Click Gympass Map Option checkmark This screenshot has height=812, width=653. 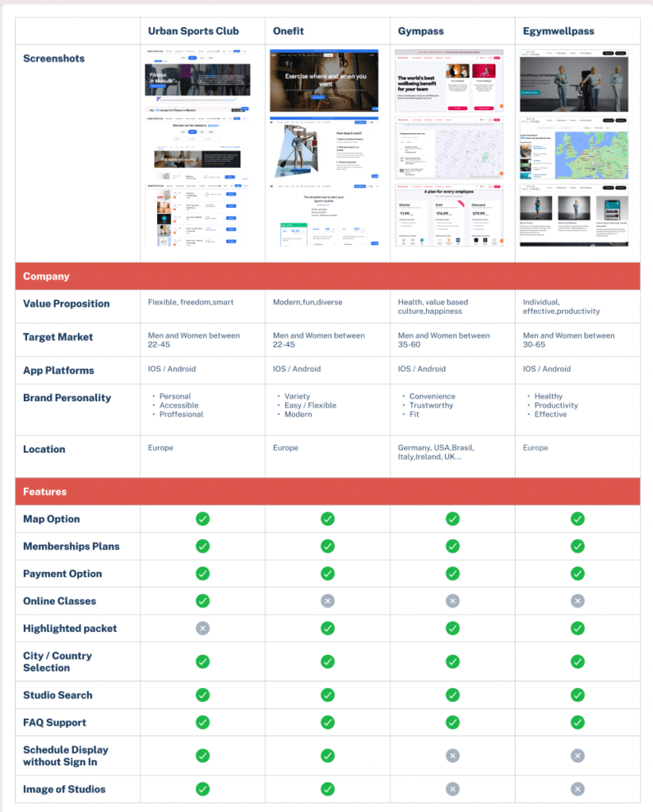click(x=452, y=519)
